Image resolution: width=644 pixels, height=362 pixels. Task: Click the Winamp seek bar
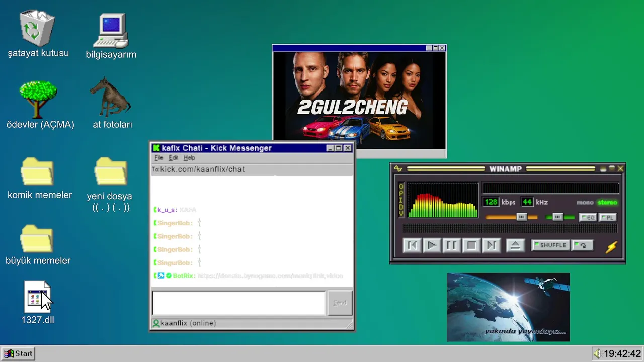click(510, 229)
